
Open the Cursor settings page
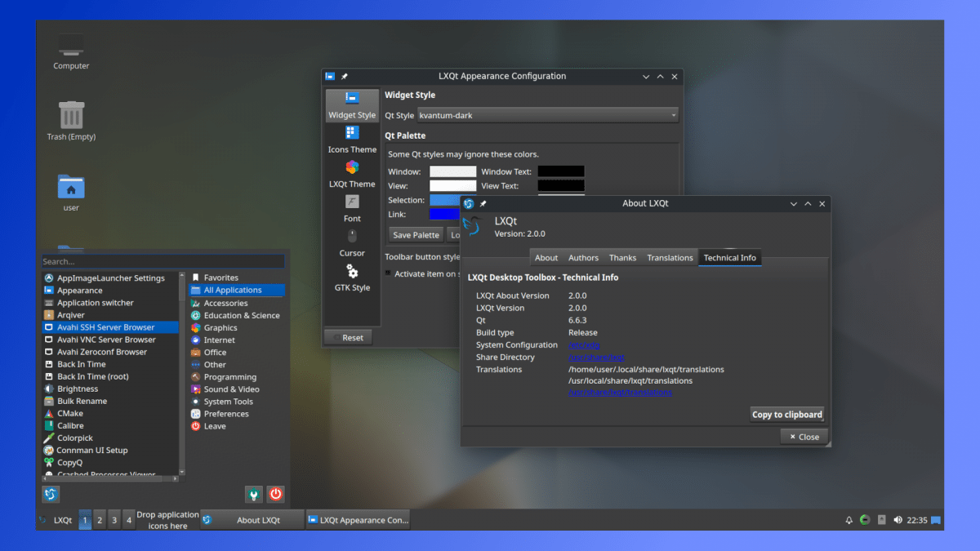click(x=352, y=242)
